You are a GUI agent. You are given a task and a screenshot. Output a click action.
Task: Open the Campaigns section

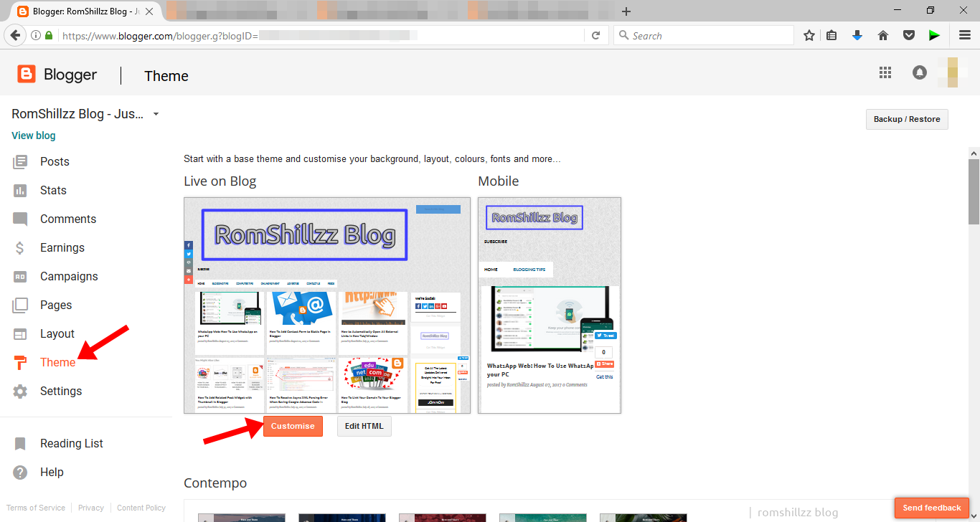(69, 276)
